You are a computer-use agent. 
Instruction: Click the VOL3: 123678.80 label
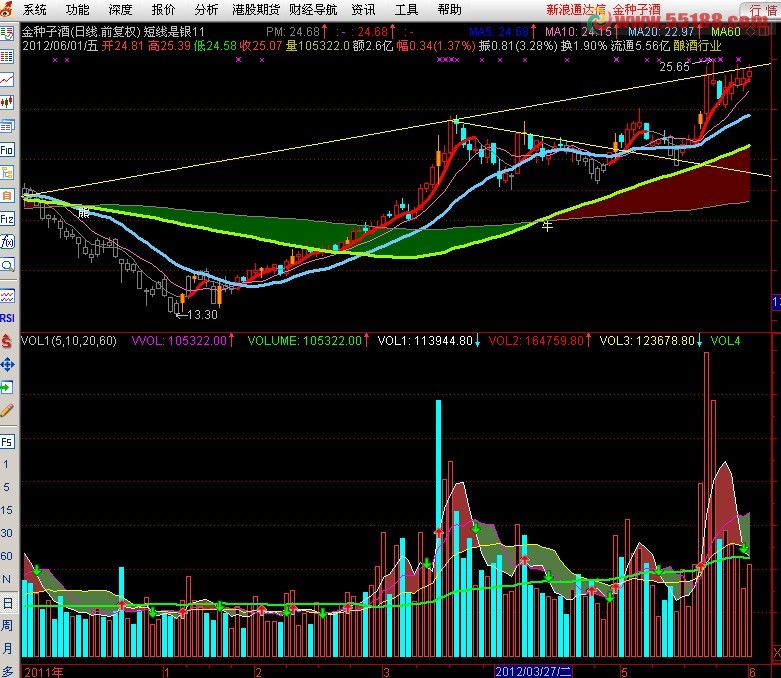pos(647,341)
